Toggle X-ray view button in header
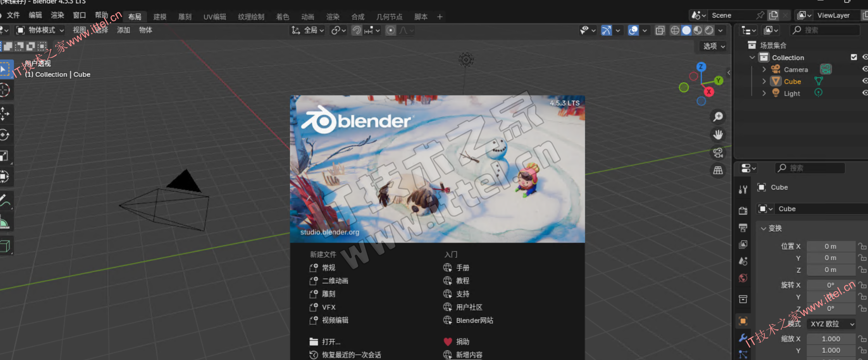 point(660,31)
